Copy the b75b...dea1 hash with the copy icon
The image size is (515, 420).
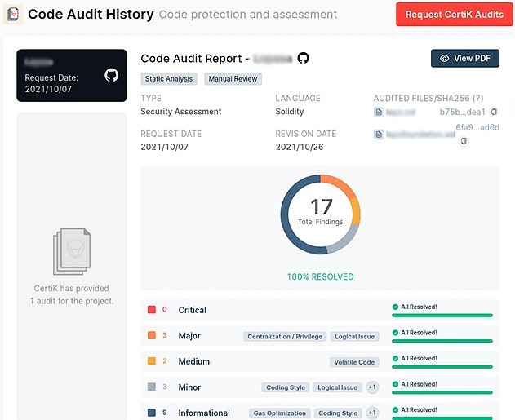tap(494, 112)
